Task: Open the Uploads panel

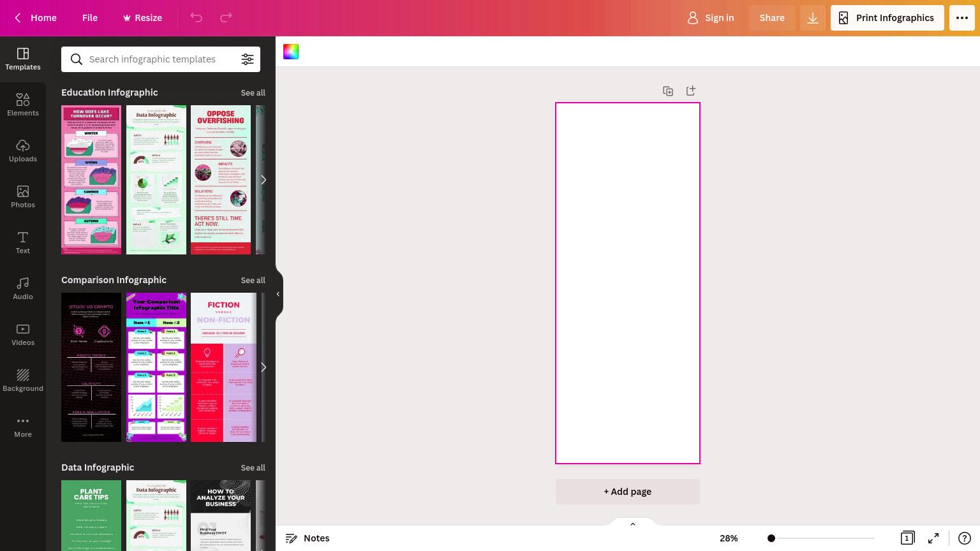Action: point(23,151)
